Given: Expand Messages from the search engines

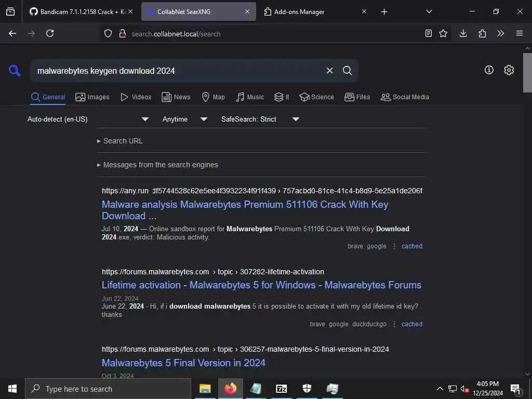Looking at the screenshot, I should coord(157,165).
